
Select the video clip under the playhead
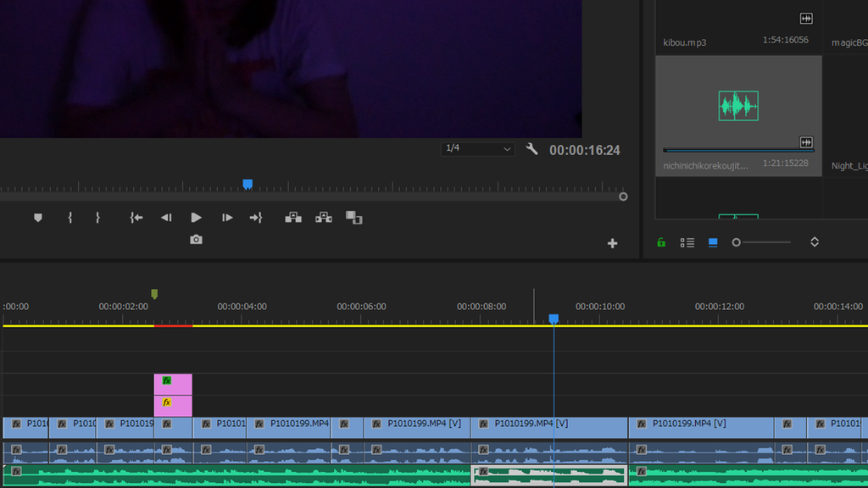[x=549, y=428]
